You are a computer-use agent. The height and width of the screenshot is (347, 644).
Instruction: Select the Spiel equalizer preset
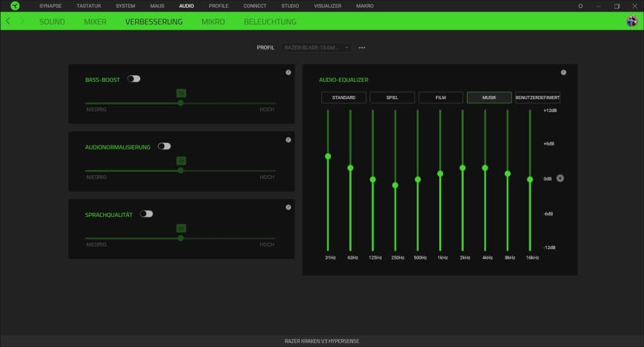[392, 98]
